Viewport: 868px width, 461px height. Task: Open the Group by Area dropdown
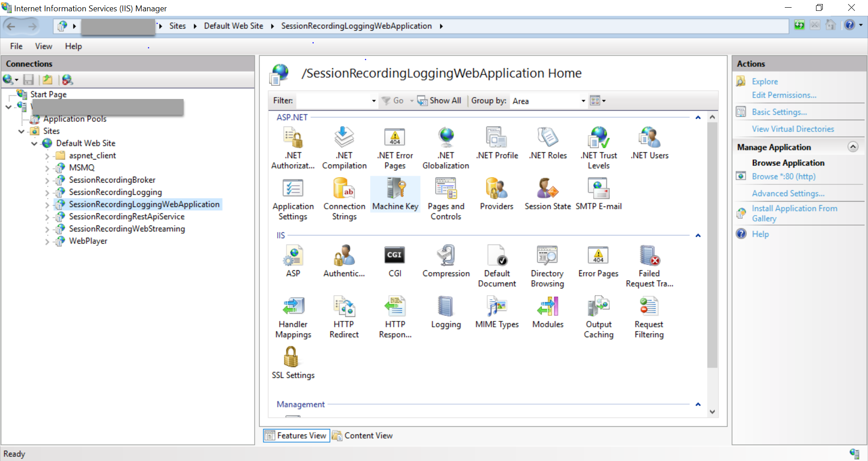point(583,101)
